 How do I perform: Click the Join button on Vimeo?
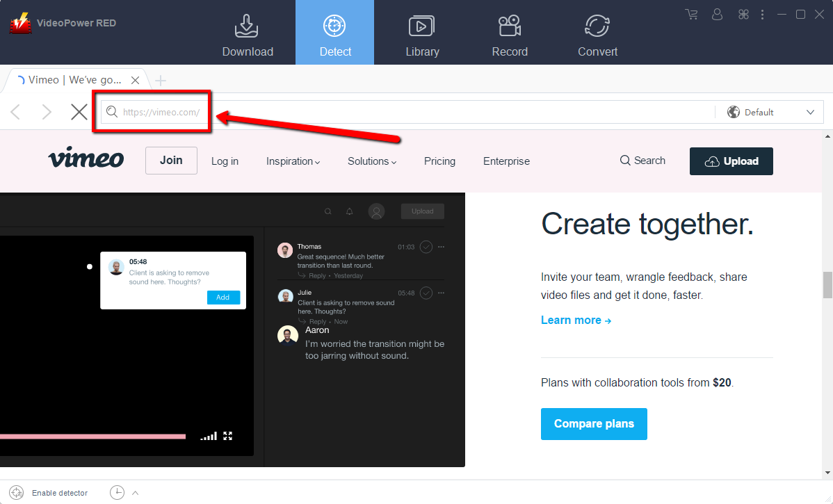[x=171, y=161]
